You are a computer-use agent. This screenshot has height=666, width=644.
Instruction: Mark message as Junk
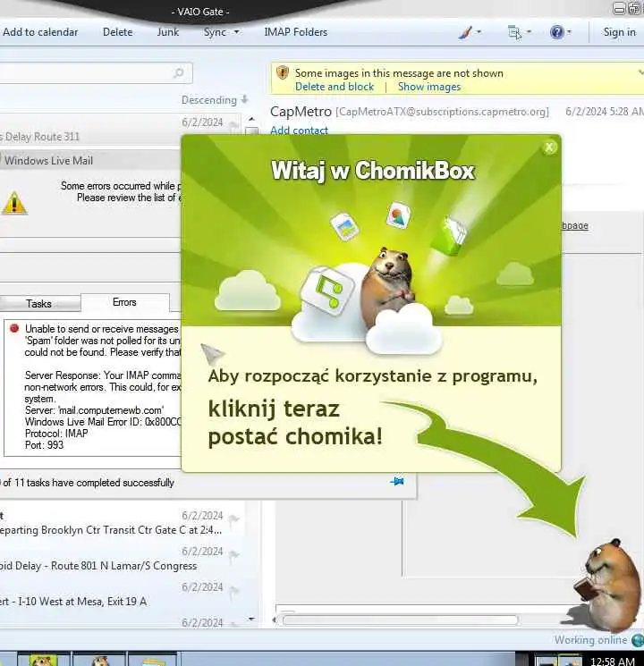tap(168, 32)
